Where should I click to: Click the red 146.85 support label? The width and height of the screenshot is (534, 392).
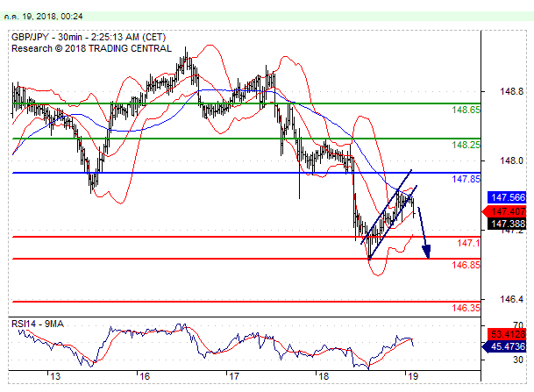(466, 265)
